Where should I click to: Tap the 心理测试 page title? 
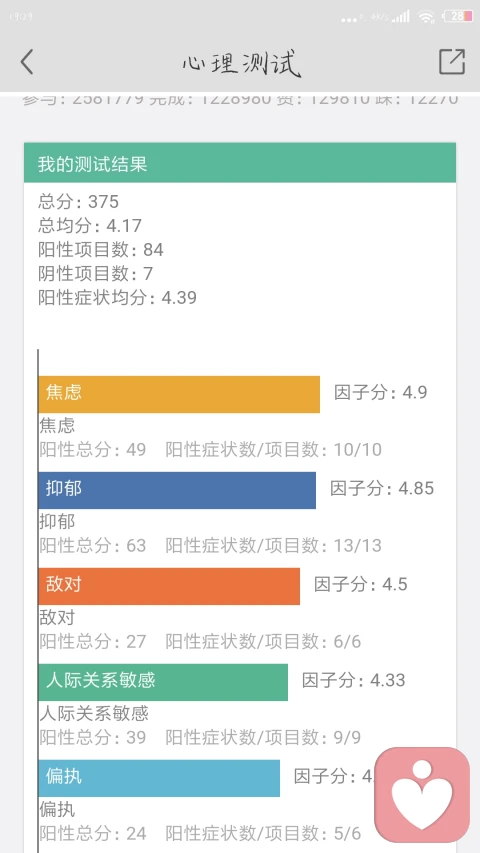(241, 63)
